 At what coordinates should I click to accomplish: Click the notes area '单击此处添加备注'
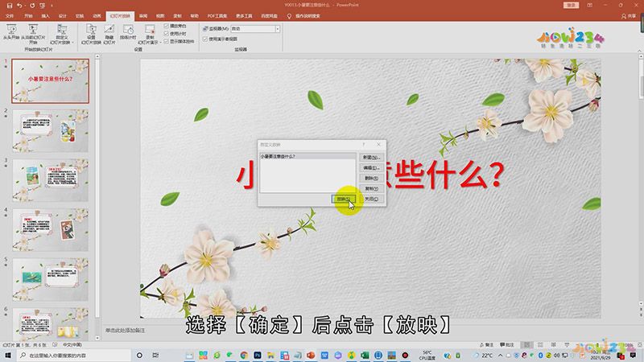[126, 330]
